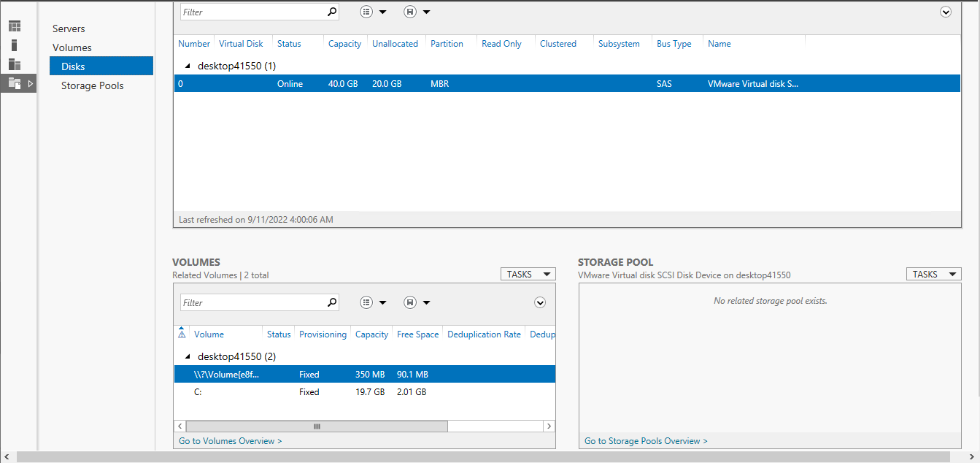
Task: Click the search magnifier in Disks filter
Action: coord(332,12)
